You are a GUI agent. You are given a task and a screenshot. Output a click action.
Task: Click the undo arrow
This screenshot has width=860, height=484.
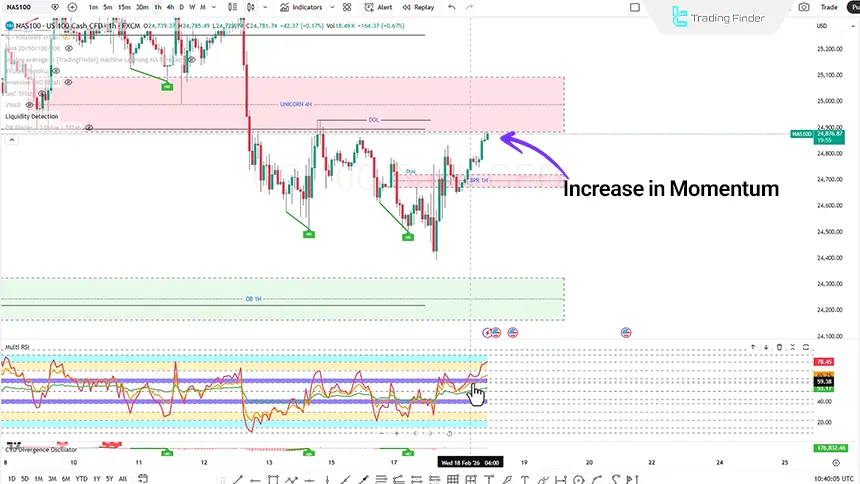(451, 7)
